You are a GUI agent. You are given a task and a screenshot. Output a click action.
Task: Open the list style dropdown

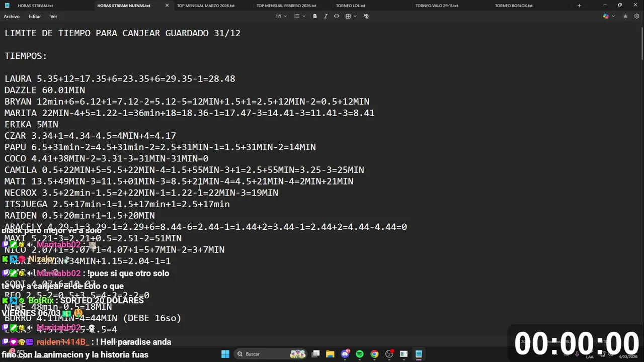pyautogui.click(x=299, y=16)
